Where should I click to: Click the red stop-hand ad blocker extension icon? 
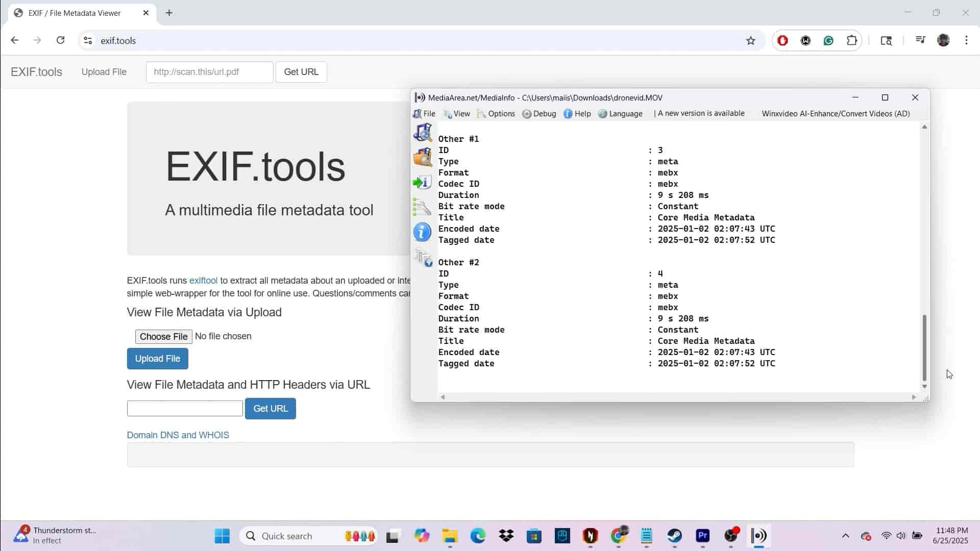click(x=782, y=40)
